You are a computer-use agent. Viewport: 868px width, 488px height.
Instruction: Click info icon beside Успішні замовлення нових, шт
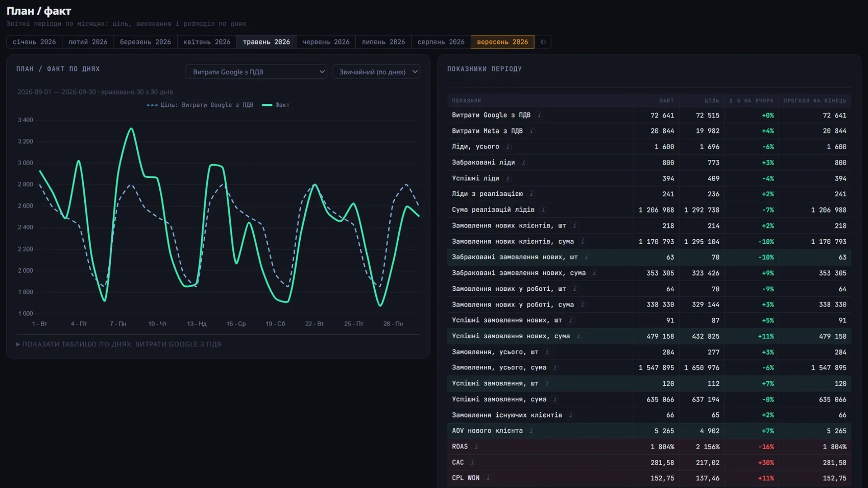coord(571,320)
